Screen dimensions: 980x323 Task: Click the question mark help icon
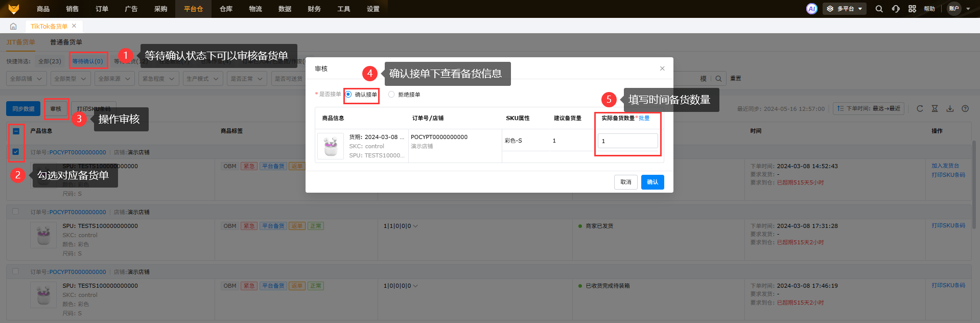coord(965,108)
